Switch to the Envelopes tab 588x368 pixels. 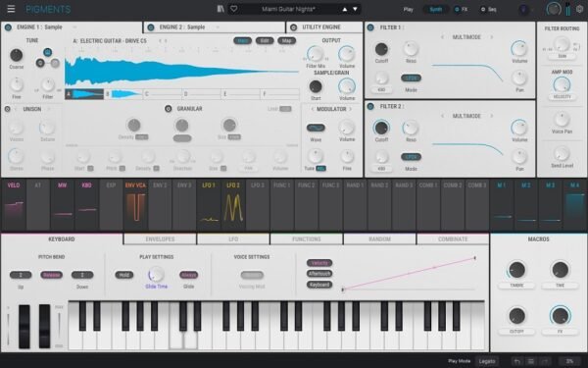160,239
